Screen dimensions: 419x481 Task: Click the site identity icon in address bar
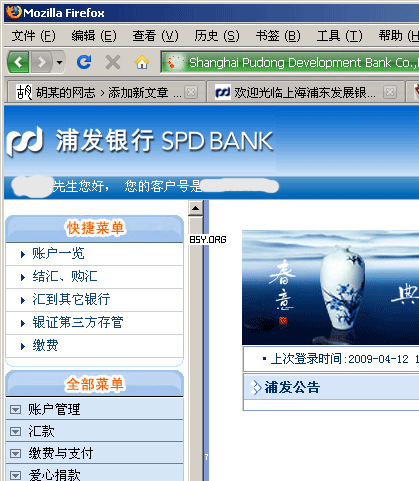(176, 63)
